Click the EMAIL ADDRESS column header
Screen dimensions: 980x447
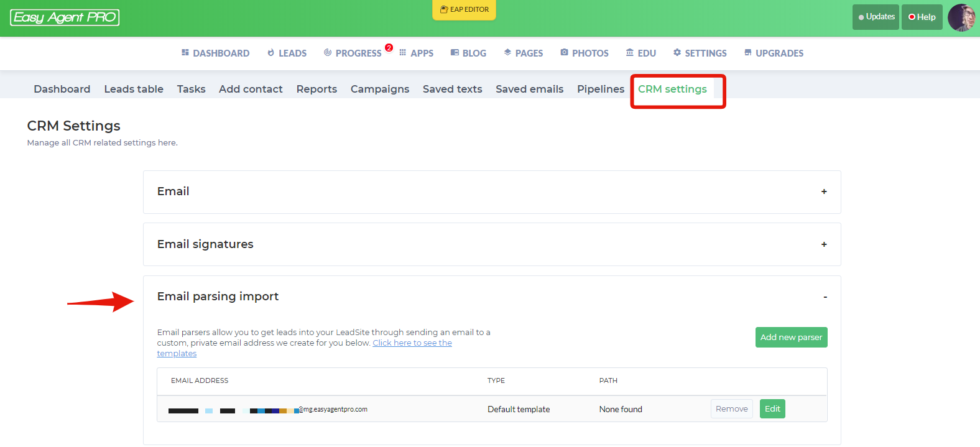coord(200,380)
